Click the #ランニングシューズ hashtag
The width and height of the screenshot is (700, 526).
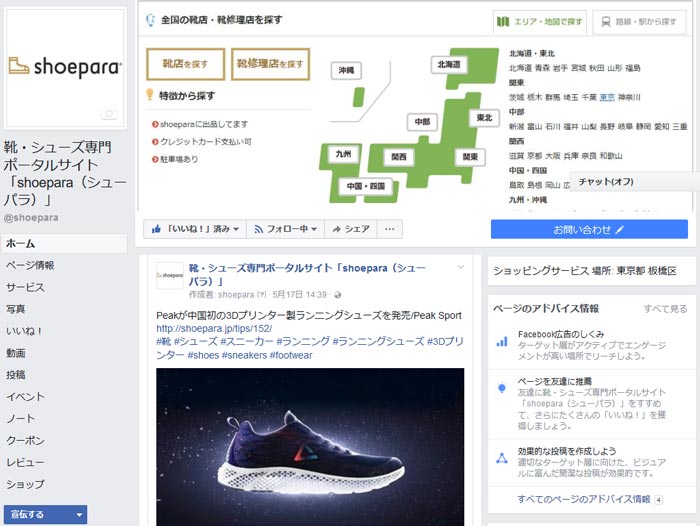[378, 342]
